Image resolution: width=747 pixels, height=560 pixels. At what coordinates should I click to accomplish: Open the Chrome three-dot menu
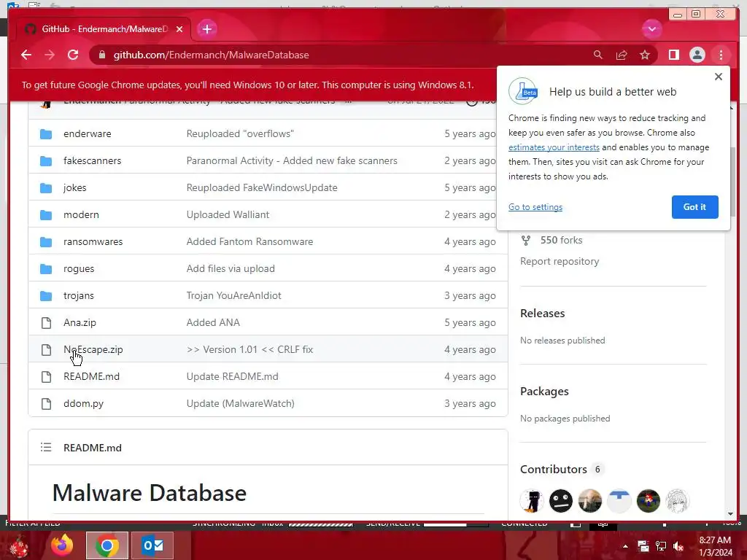pyautogui.click(x=721, y=55)
